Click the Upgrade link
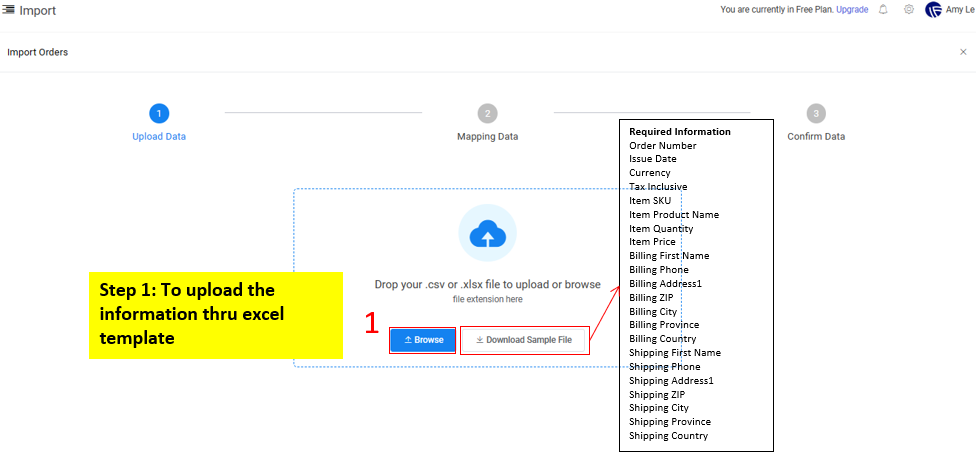Viewport: 976px width, 453px height. click(x=852, y=9)
